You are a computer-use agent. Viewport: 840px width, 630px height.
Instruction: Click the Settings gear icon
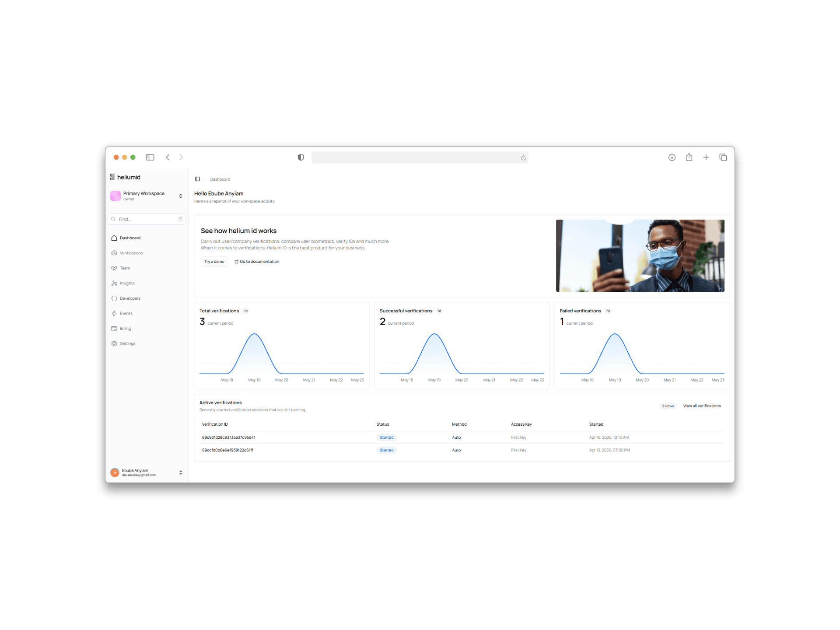click(x=114, y=343)
